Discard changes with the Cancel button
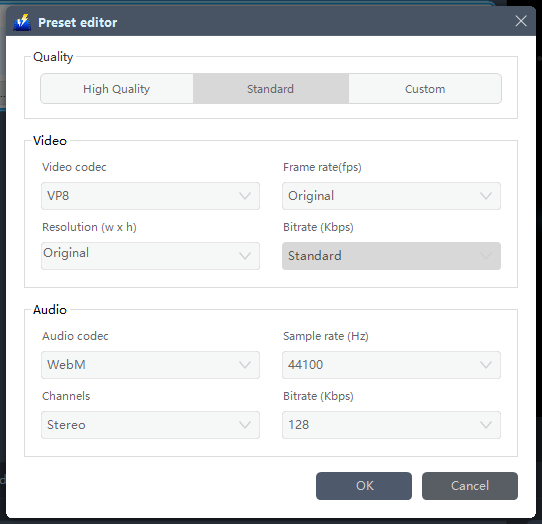 [x=470, y=486]
